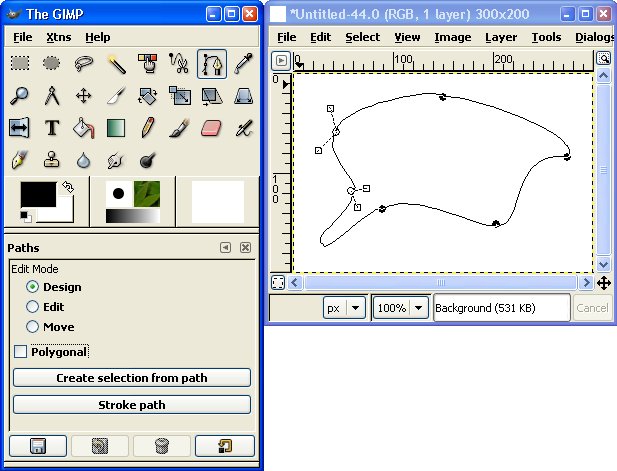Select the Clone stamp tool
Image resolution: width=617 pixels, height=471 pixels.
tap(52, 160)
